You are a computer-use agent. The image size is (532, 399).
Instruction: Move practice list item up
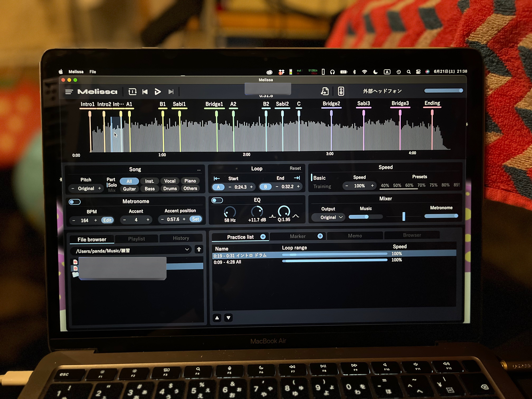tap(217, 318)
